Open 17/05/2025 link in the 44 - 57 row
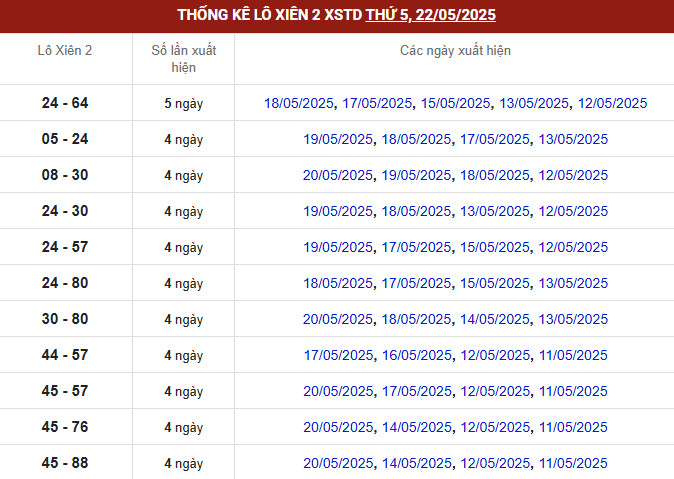The height and width of the screenshot is (479, 674). click(338, 355)
